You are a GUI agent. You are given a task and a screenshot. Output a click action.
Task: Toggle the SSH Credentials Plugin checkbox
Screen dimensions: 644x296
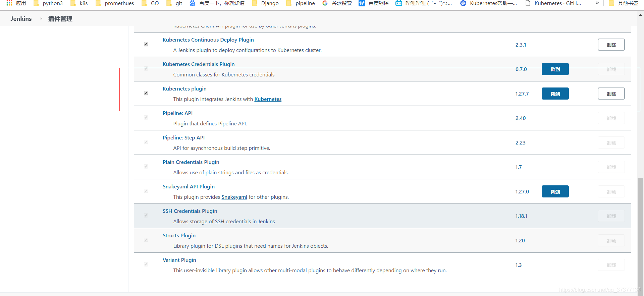pyautogui.click(x=146, y=216)
